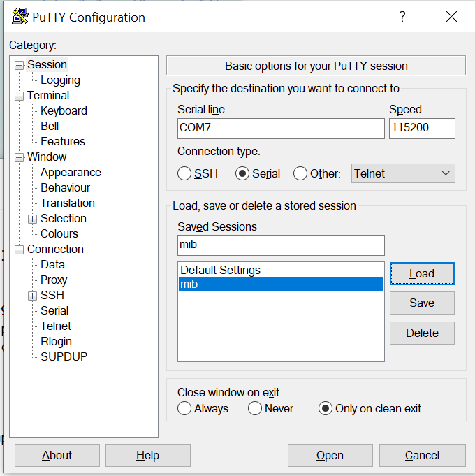Click the question mark help icon
Image resolution: width=475 pixels, height=476 pixels.
click(x=402, y=17)
